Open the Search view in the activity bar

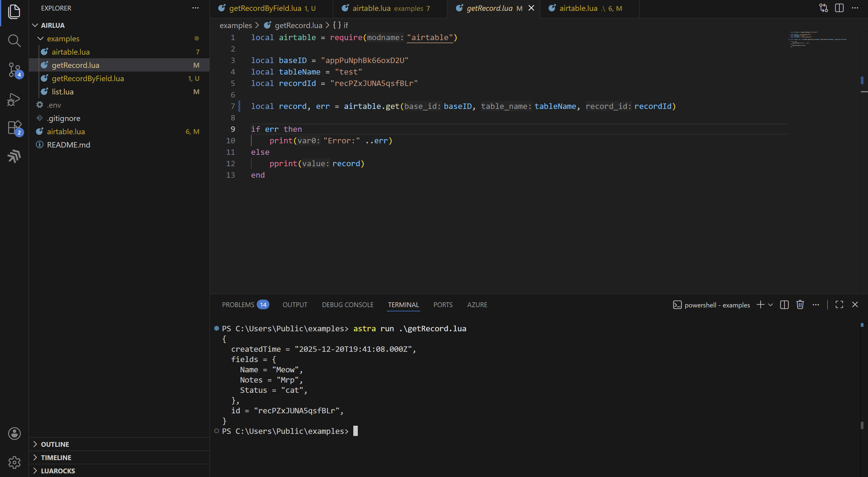tap(14, 41)
